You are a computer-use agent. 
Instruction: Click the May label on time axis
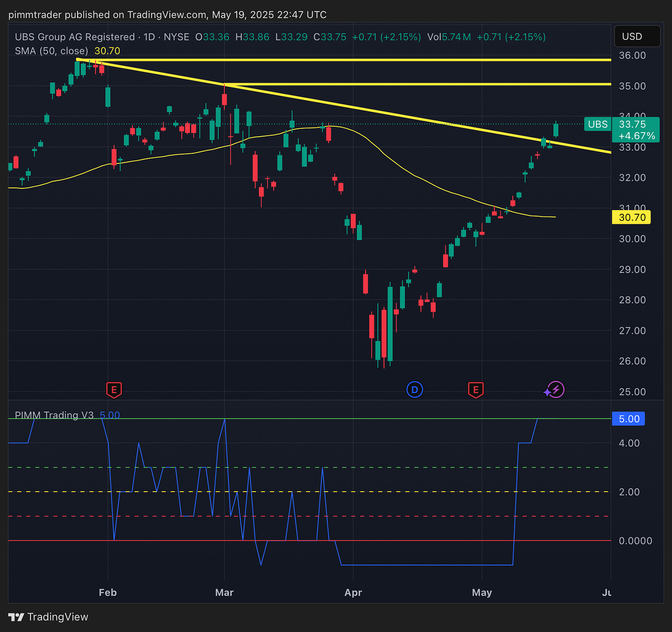coord(482,592)
